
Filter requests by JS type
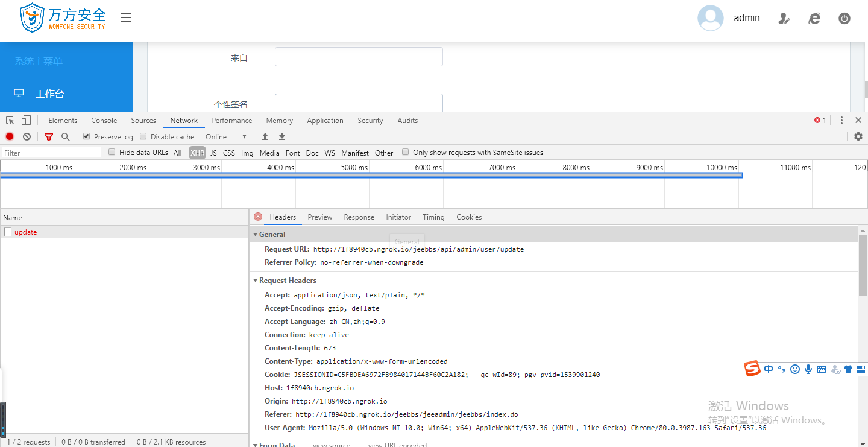pyautogui.click(x=213, y=153)
